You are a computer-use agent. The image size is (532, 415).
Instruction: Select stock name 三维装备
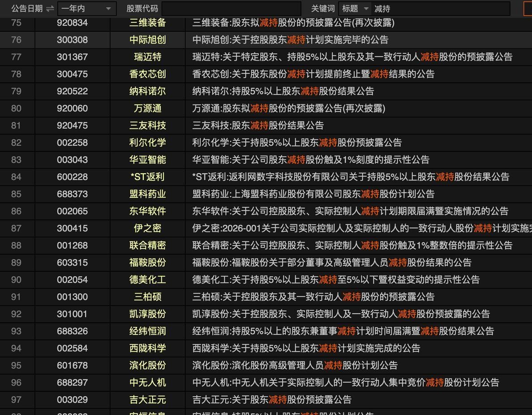(x=148, y=23)
